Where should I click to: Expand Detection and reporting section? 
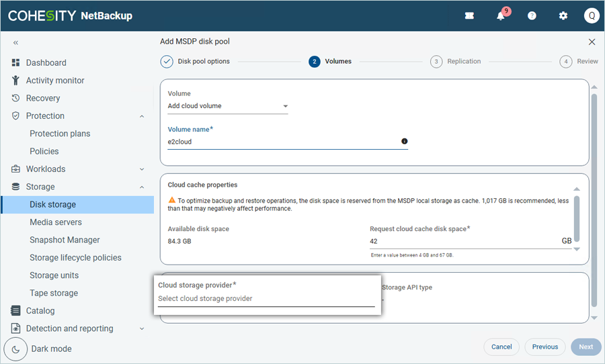pos(142,329)
